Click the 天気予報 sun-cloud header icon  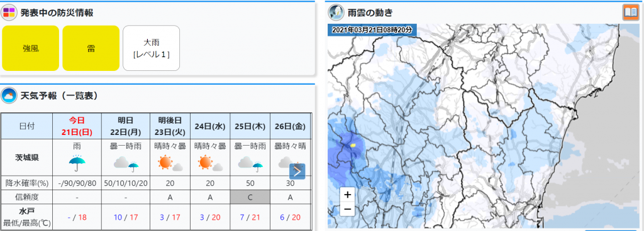pyautogui.click(x=9, y=96)
